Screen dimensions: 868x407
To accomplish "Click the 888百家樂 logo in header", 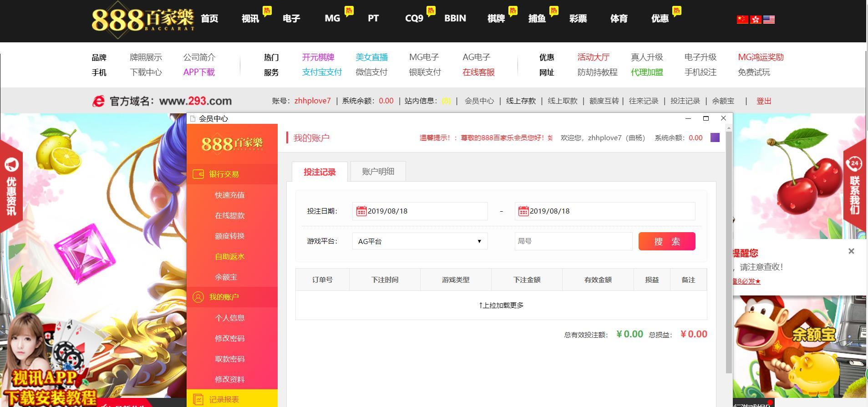I will click(x=143, y=20).
